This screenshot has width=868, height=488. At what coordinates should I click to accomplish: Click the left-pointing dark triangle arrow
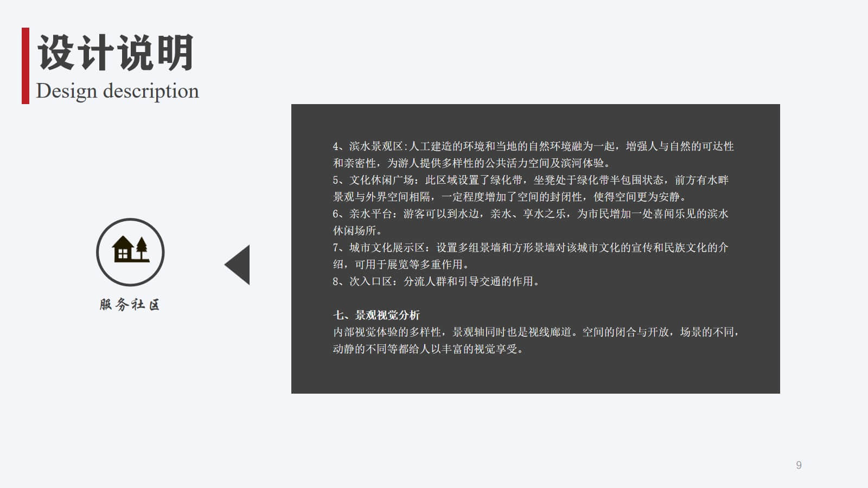click(237, 265)
